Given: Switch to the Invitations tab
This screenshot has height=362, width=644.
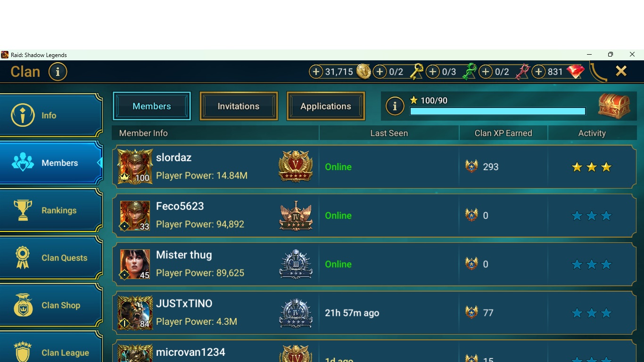Looking at the screenshot, I should [239, 106].
